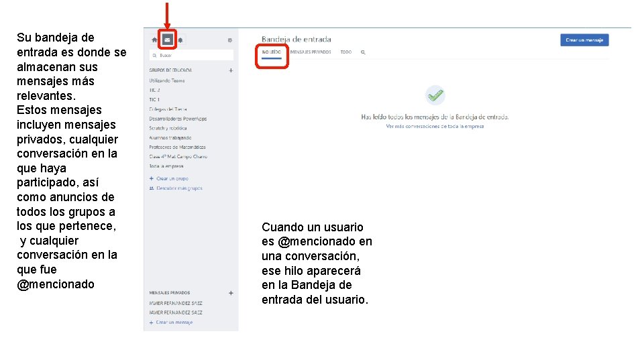Select the NO LEÍDO tab
Viewport: 644px width, 362px height.
coord(272,52)
